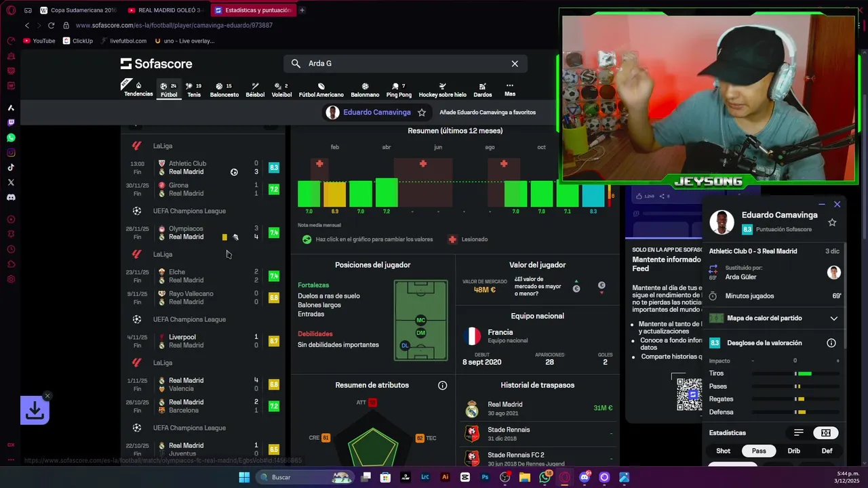Viewport: 868px width, 488px height.
Task: Open the Dardos sport section
Action: (x=483, y=89)
